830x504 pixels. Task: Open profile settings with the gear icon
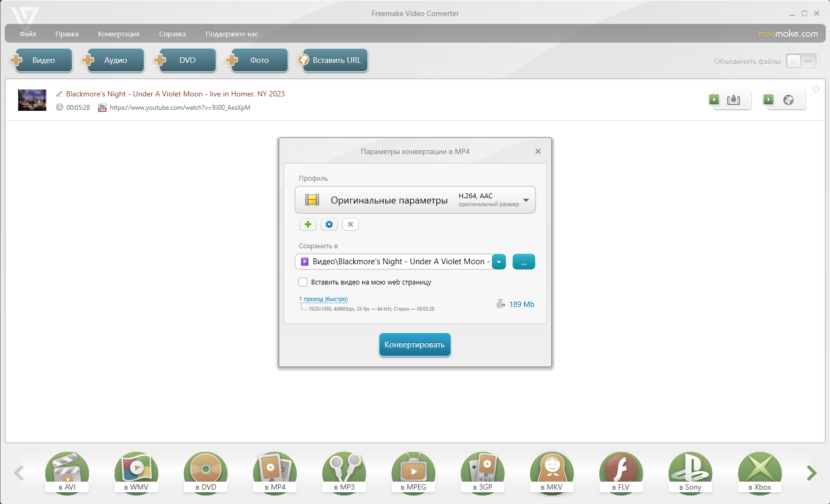tap(329, 224)
